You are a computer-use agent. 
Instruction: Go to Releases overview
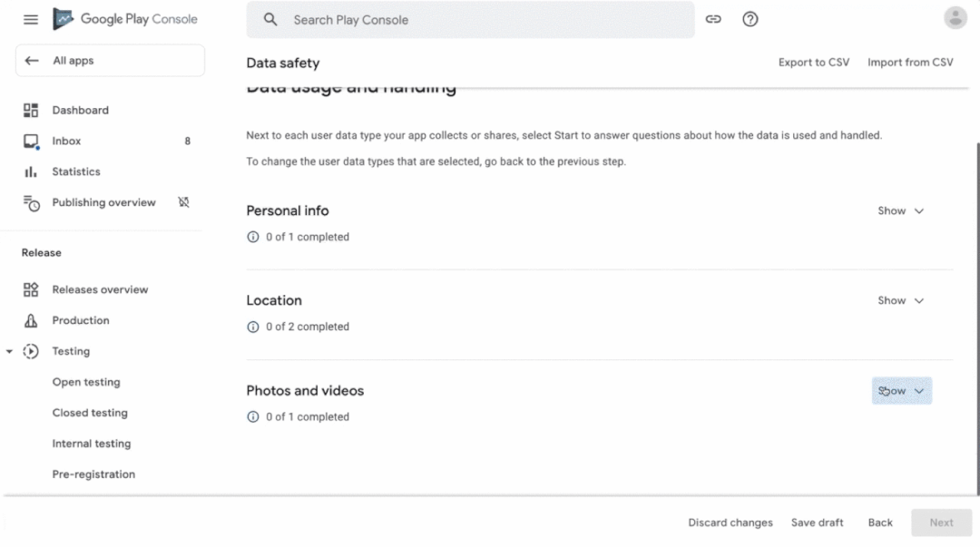[100, 290]
